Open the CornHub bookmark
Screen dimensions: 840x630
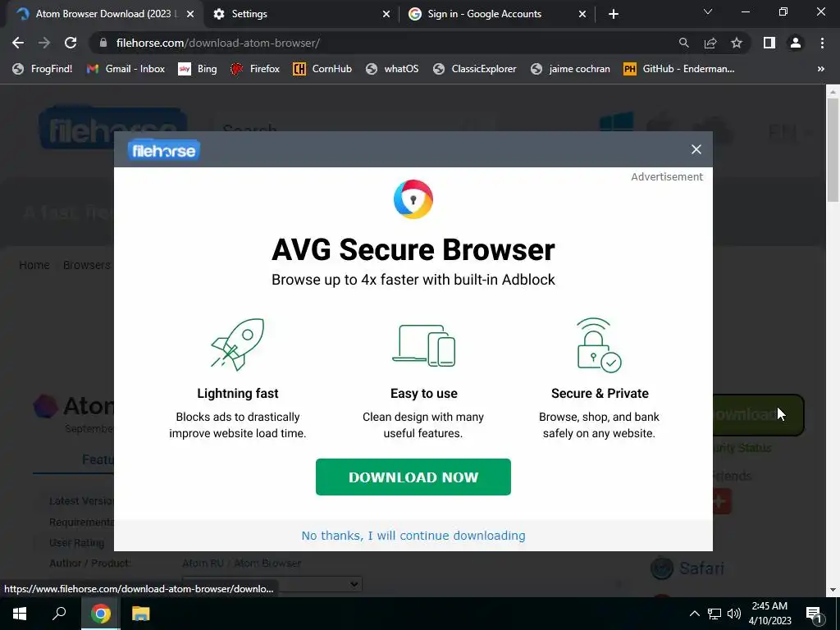pyautogui.click(x=322, y=69)
